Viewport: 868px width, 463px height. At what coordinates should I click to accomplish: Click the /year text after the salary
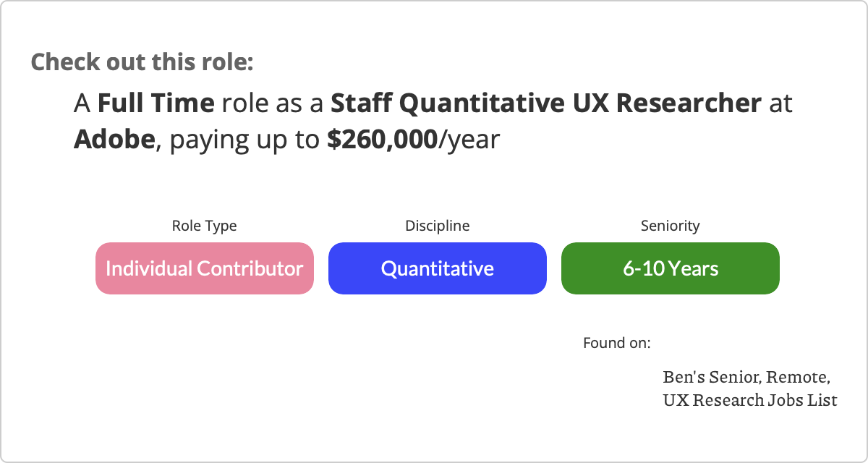pyautogui.click(x=469, y=139)
